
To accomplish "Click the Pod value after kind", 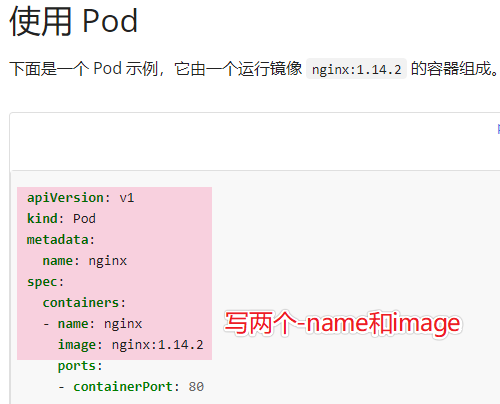I will pyautogui.click(x=84, y=219).
